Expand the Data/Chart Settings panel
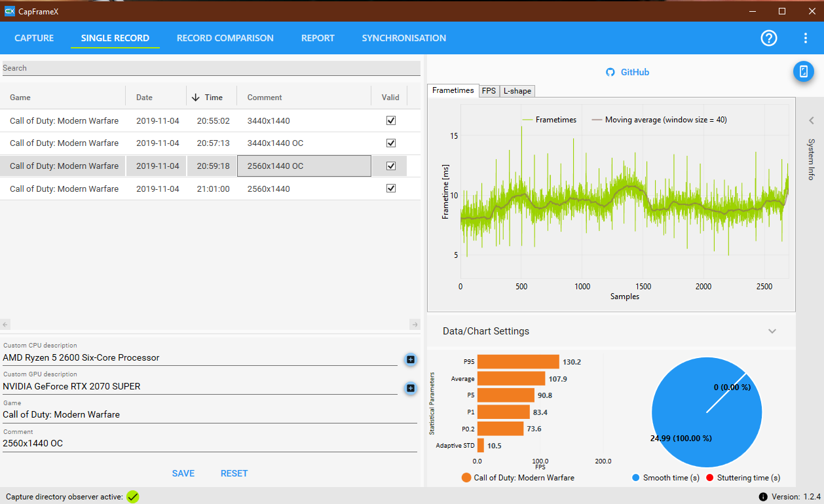824x504 pixels. [772, 331]
